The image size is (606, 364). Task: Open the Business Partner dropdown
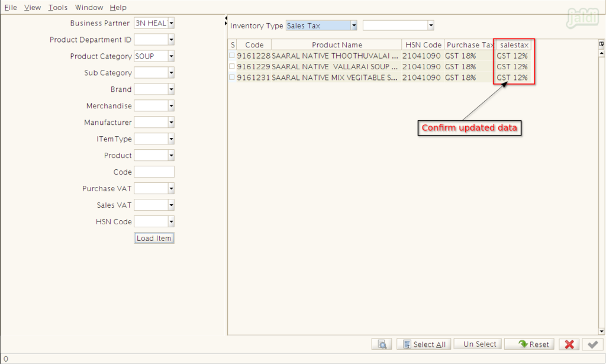(171, 23)
